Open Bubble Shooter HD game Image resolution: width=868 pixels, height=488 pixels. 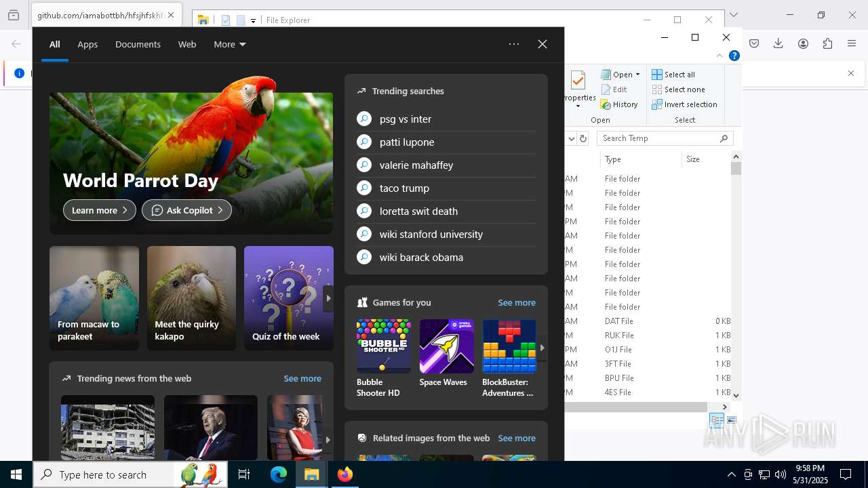(384, 358)
